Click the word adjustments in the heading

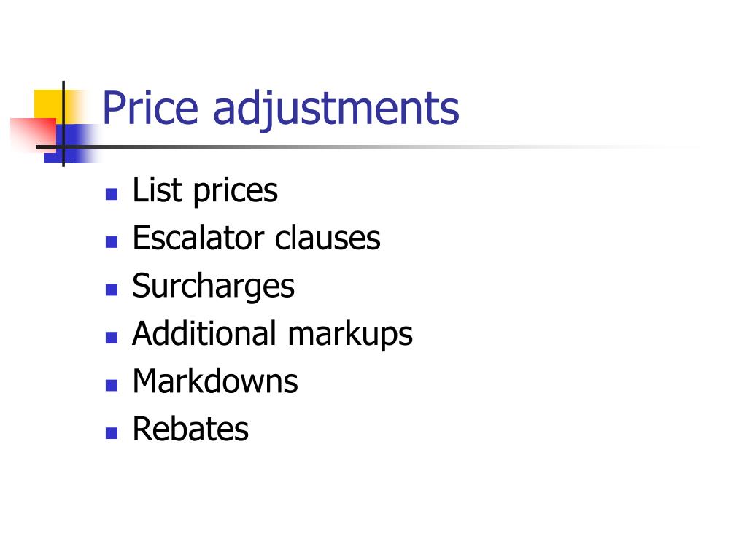click(336, 111)
